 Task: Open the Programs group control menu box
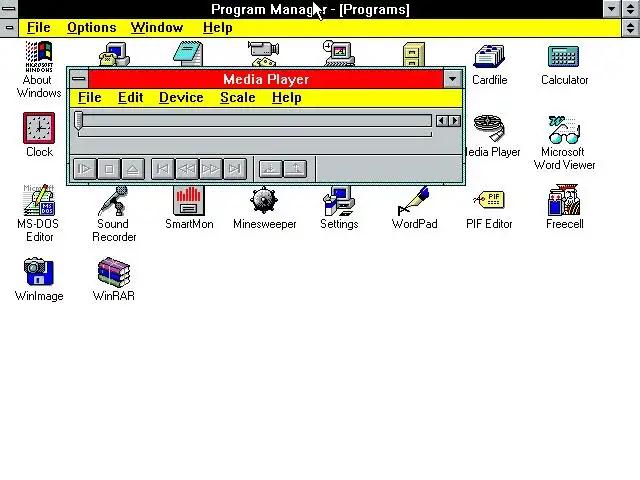(9, 28)
